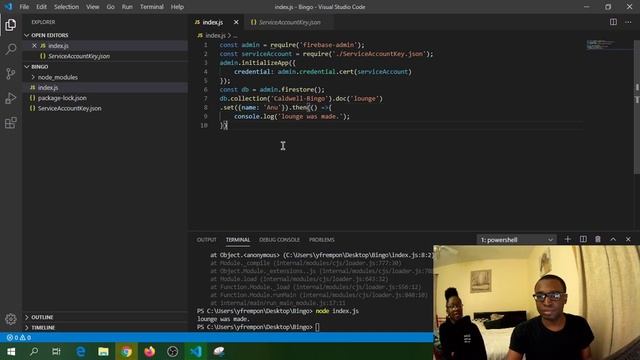Viewport: 640px width, 360px height.
Task: Click the console.log line in editor
Action: pyautogui.click(x=292, y=116)
